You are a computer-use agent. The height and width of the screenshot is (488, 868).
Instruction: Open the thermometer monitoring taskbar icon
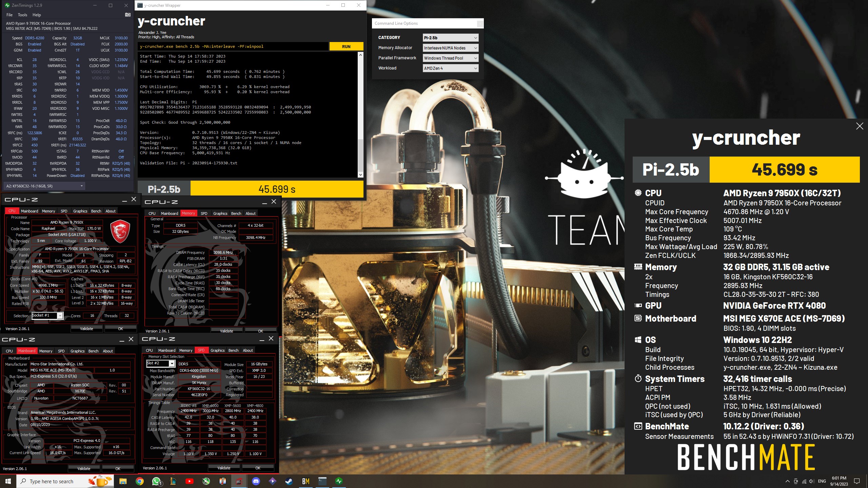(x=223, y=481)
